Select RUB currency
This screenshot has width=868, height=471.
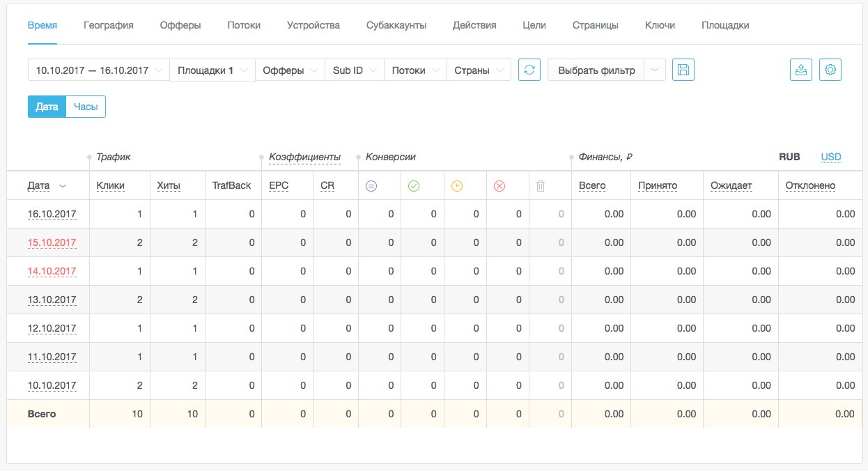coord(789,157)
